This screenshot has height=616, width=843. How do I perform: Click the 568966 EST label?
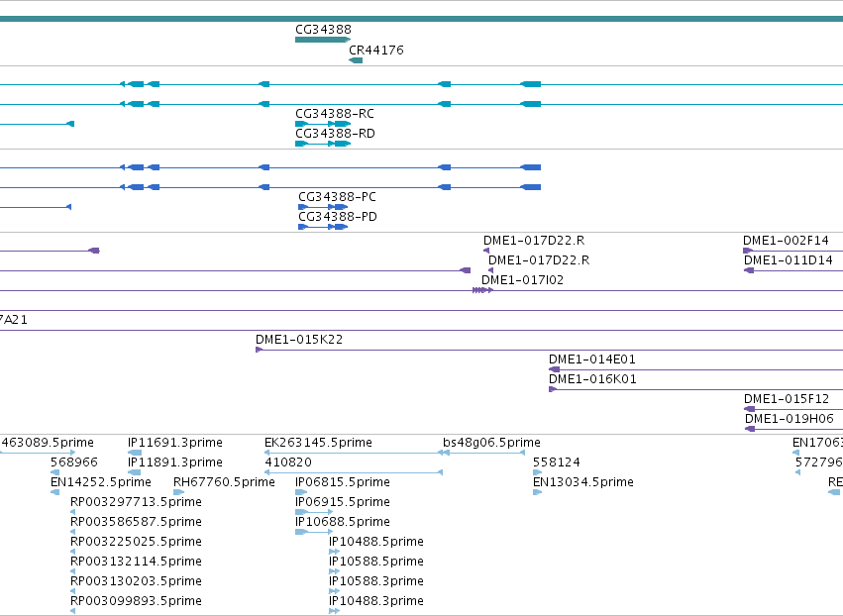pyautogui.click(x=74, y=462)
